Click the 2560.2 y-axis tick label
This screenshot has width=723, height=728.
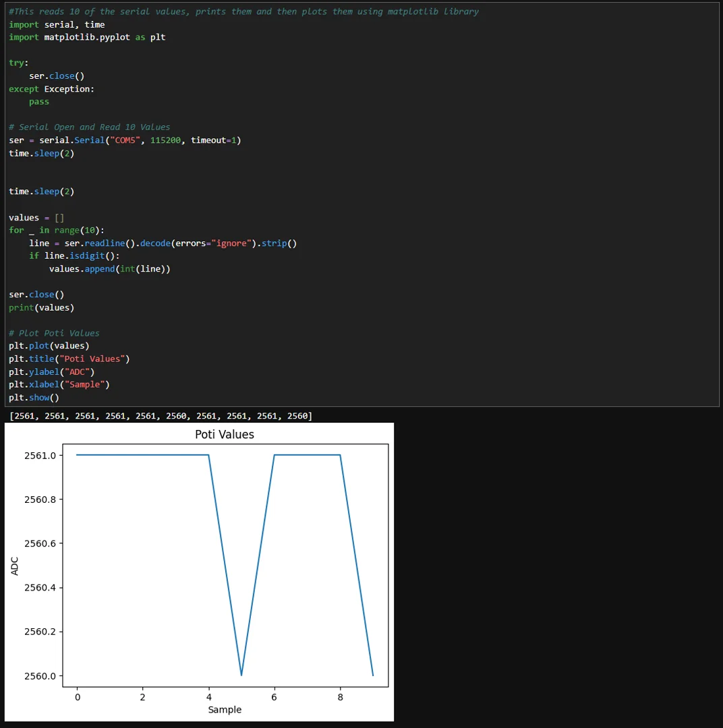tap(40, 632)
